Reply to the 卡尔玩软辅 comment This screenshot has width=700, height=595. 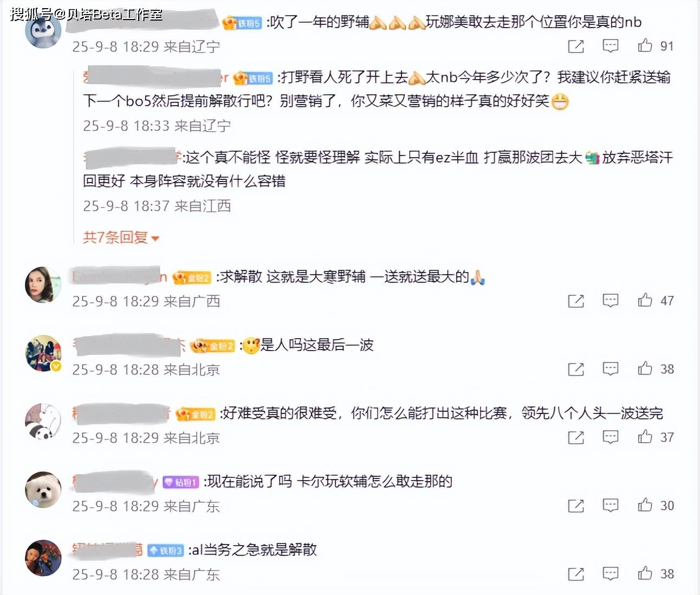point(611,506)
